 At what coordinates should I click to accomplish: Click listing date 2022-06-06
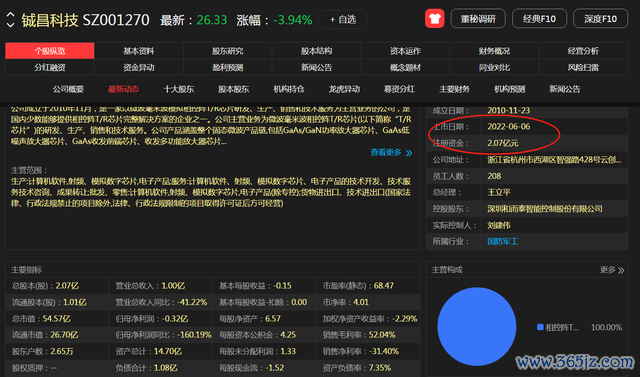(x=509, y=127)
